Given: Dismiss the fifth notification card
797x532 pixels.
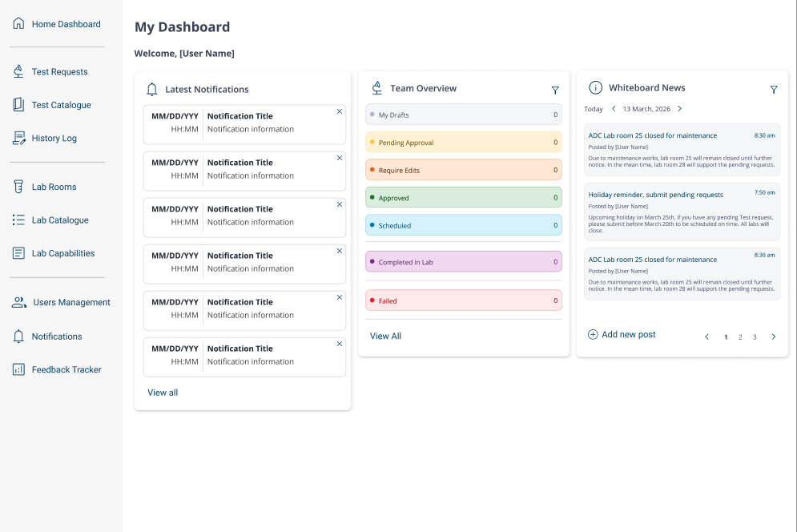Looking at the screenshot, I should (x=340, y=297).
